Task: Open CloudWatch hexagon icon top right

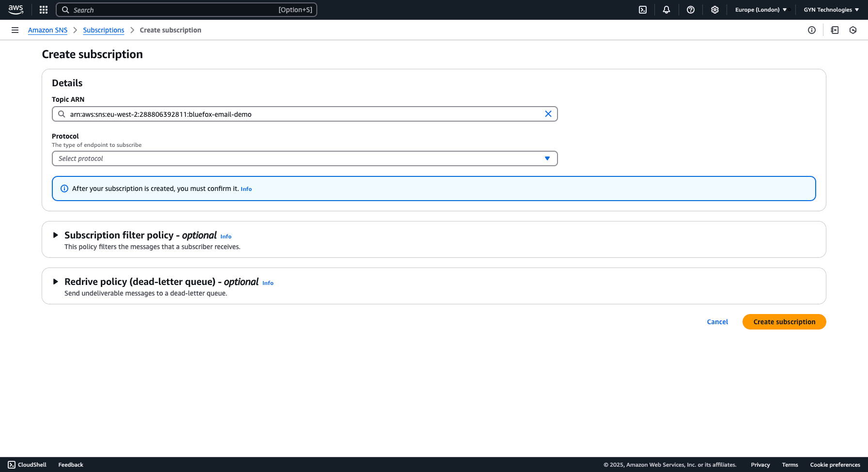Action: point(852,30)
